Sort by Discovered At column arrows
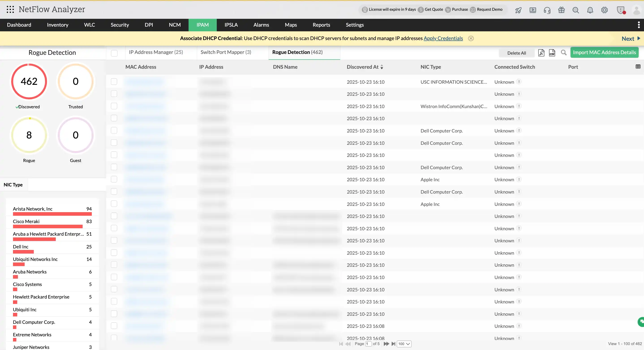 382,67
